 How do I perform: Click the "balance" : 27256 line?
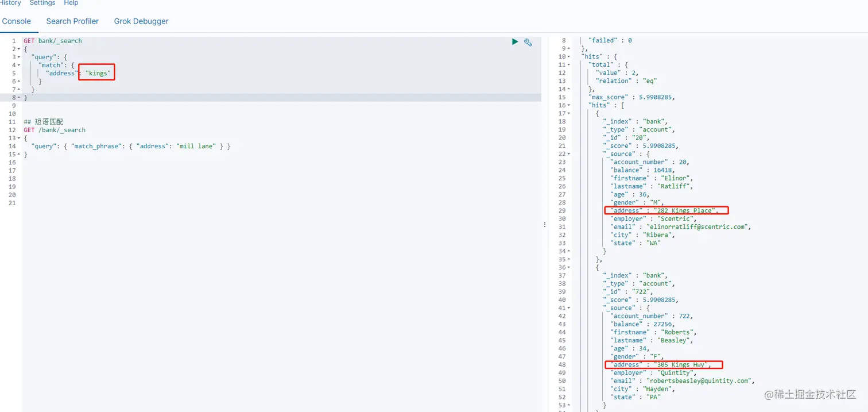[x=642, y=324]
